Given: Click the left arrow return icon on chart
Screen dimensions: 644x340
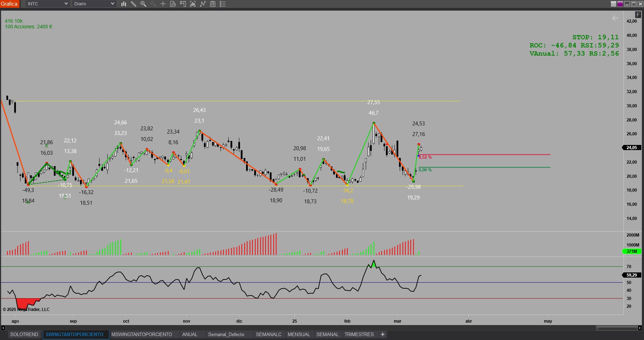Looking at the screenshot, I should point(615,18).
